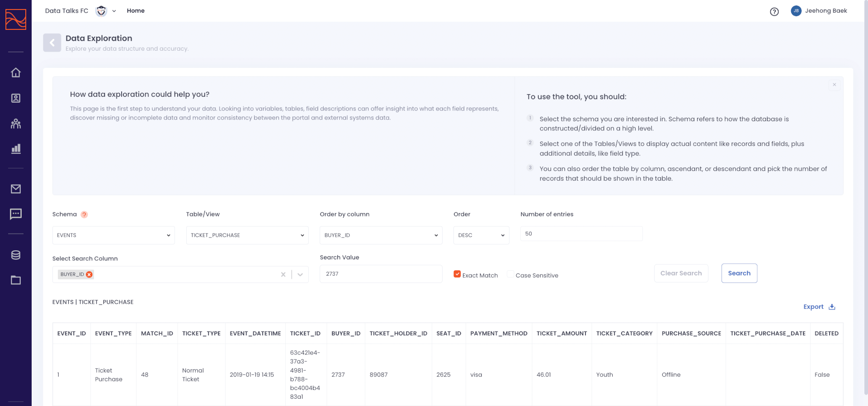
Task: Click the orange app logo in sidebar
Action: pos(16,19)
